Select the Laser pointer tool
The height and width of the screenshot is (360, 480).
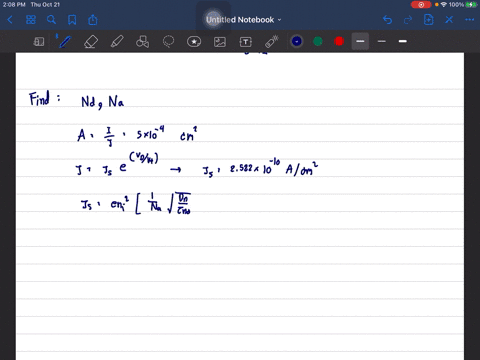tap(272, 42)
